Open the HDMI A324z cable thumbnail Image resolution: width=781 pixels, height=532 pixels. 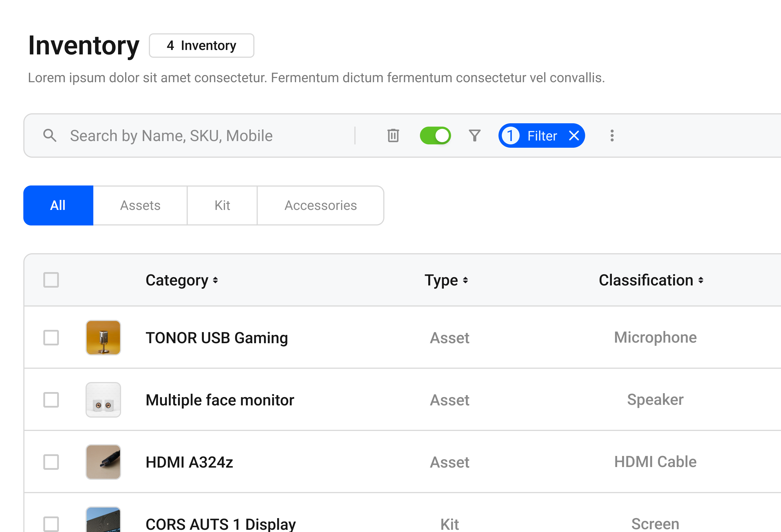[x=103, y=462]
